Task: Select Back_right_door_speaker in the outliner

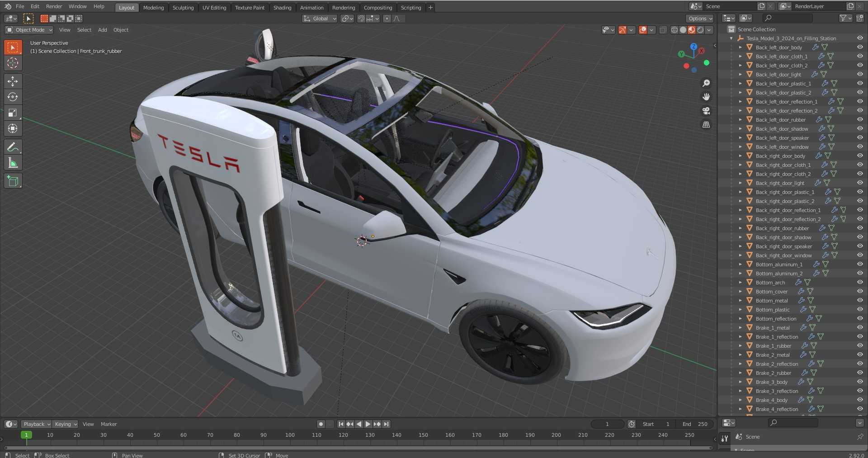Action: click(x=783, y=246)
